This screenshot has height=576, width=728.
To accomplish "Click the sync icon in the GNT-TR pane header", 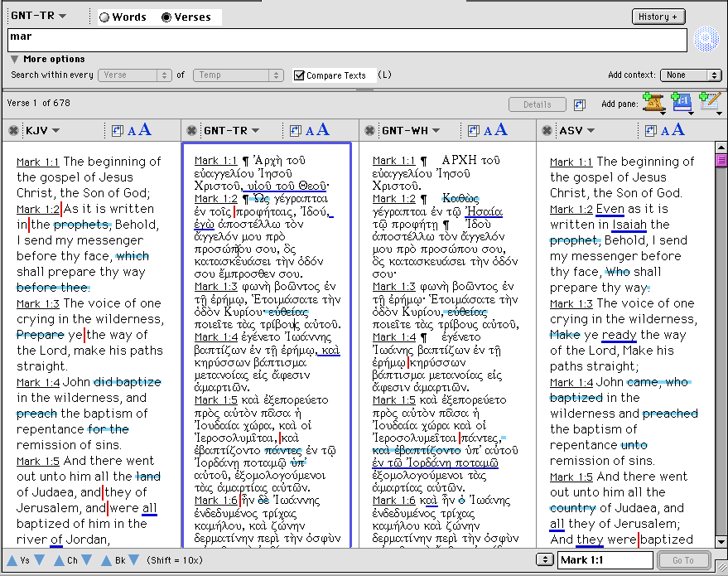I will tap(295, 130).
